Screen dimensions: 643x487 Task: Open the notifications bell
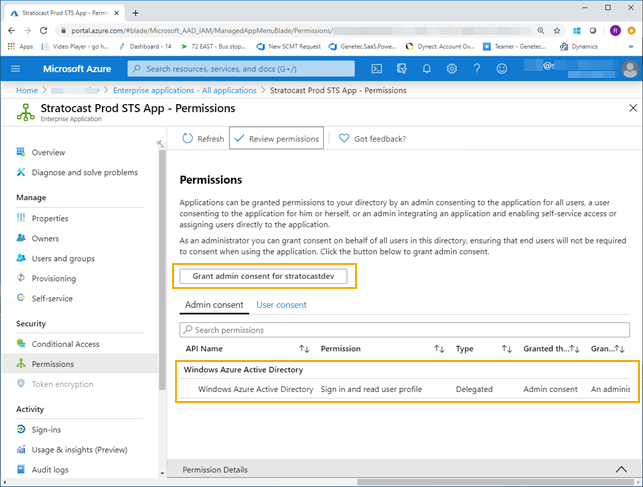[x=426, y=68]
